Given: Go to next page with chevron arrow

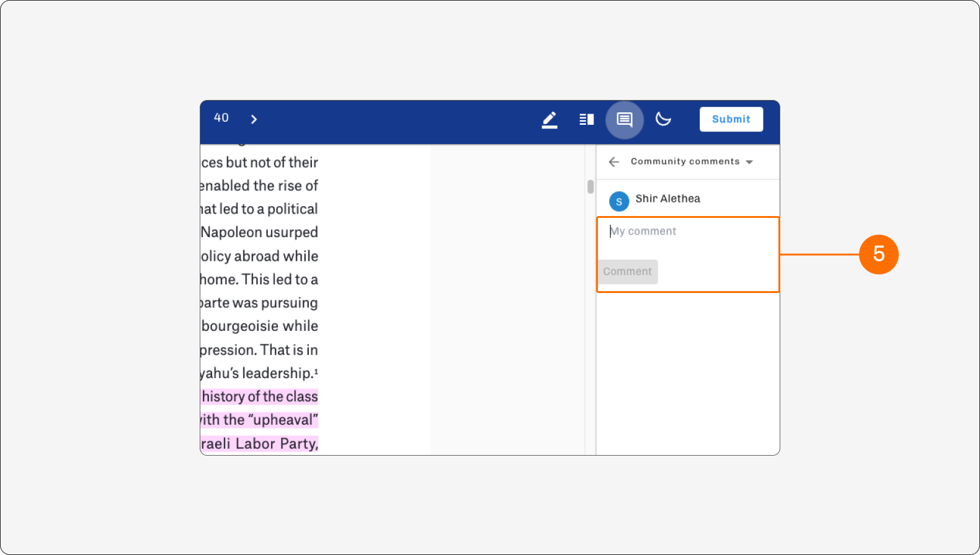Looking at the screenshot, I should (x=254, y=119).
